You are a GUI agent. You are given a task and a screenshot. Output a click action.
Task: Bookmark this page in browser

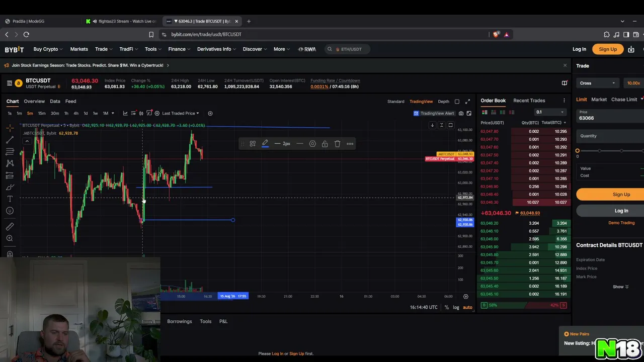[151, 34]
